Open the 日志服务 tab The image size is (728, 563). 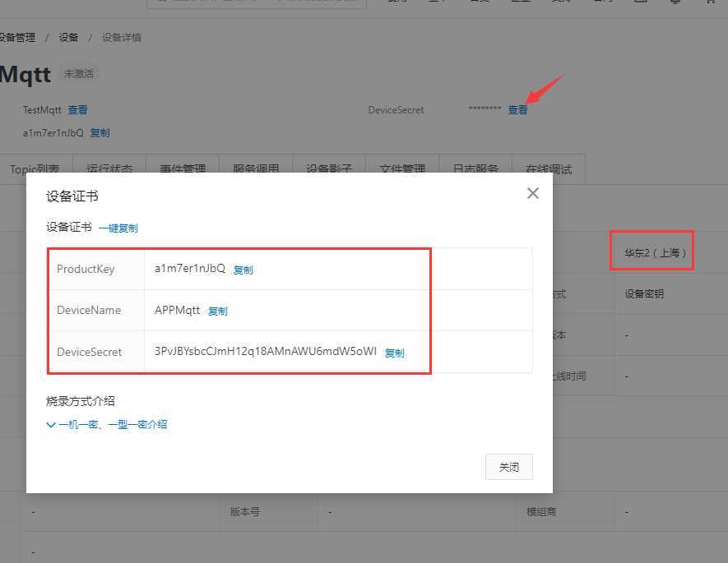coord(475,168)
